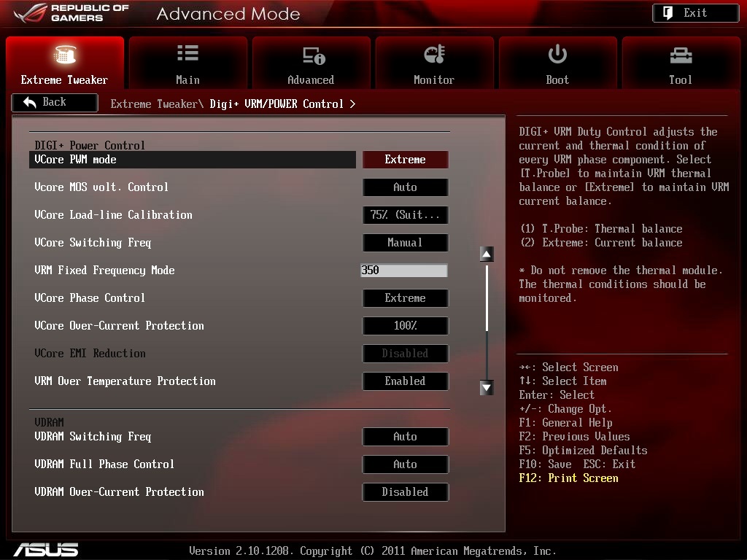The image size is (747, 560).
Task: Select VDRAM Switching Freq label
Action: [93, 437]
